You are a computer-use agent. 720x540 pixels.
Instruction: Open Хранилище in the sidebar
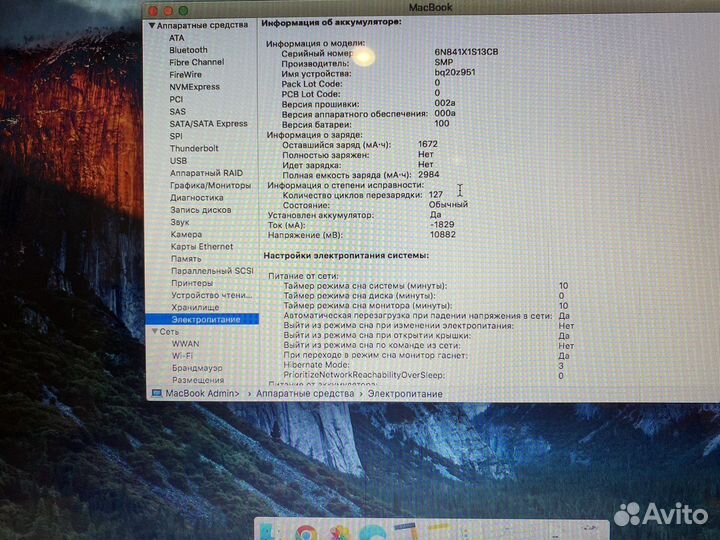click(x=195, y=307)
